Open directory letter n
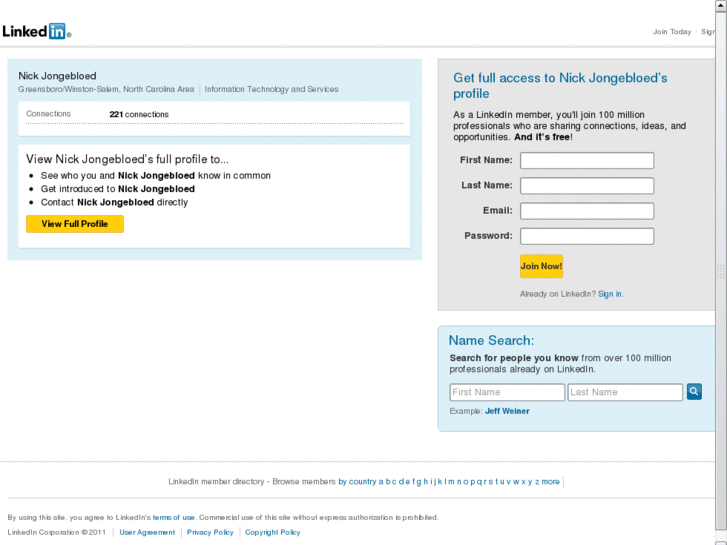The height and width of the screenshot is (545, 727). [x=459, y=482]
